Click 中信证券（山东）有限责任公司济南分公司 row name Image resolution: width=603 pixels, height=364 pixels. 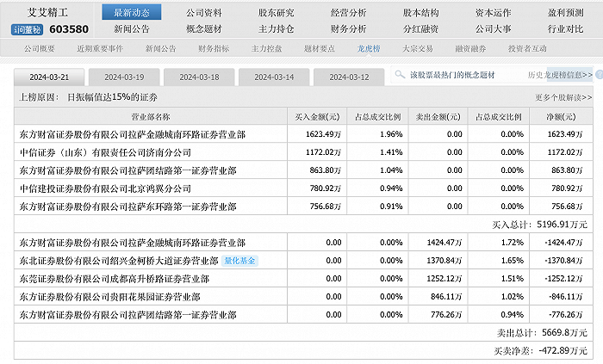click(105, 152)
